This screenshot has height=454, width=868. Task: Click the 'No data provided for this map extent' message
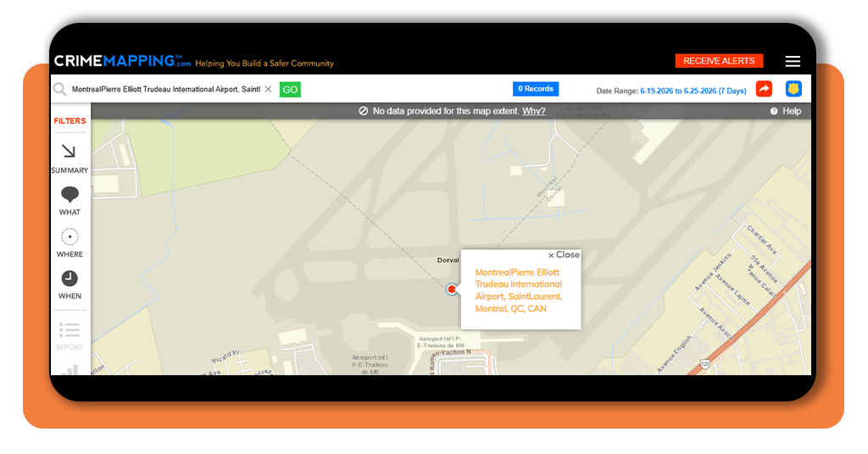click(446, 111)
